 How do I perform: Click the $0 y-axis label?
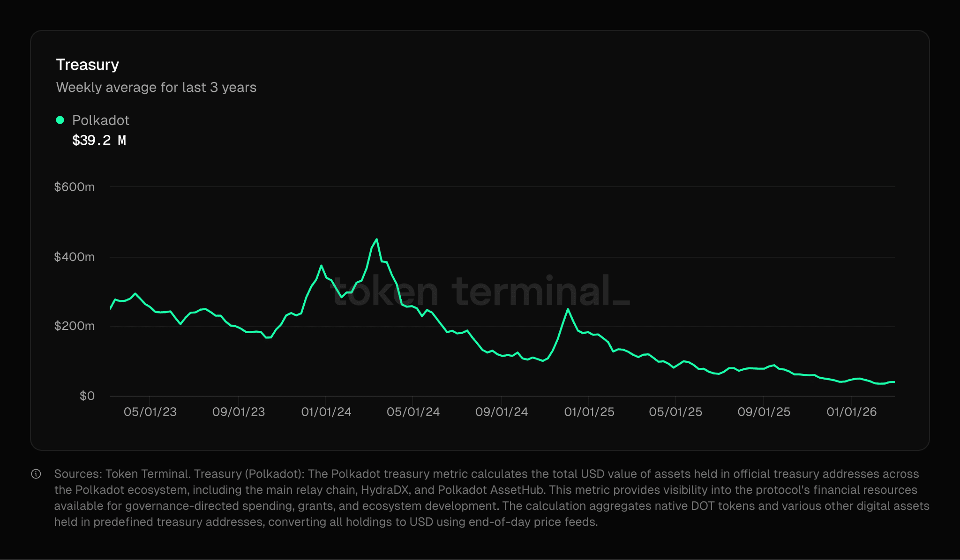coord(87,396)
